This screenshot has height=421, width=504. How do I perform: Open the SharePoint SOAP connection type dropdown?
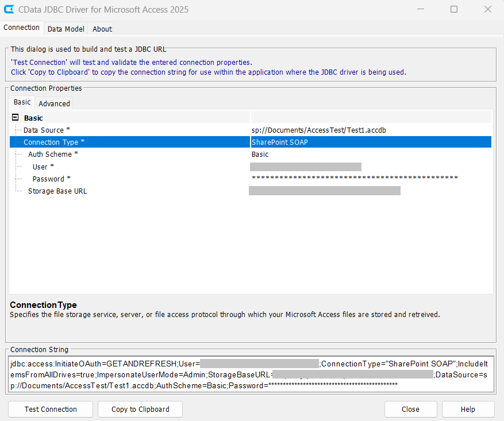click(x=370, y=142)
